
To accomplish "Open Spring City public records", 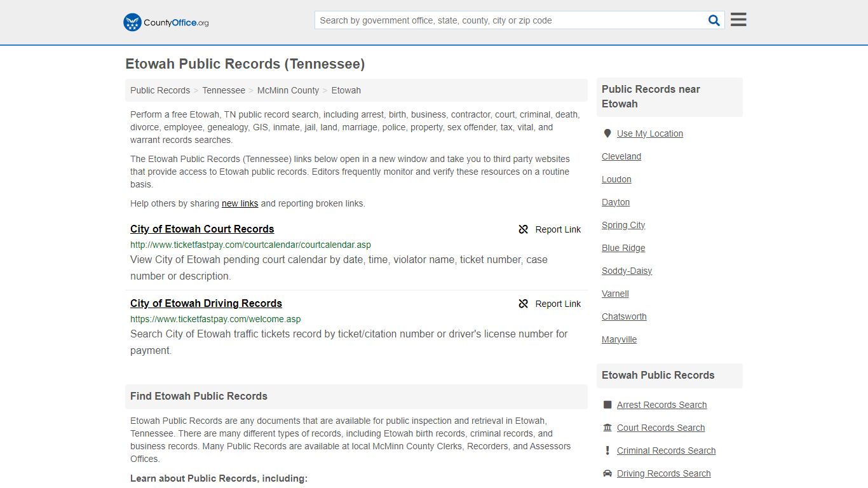I will pyautogui.click(x=623, y=225).
